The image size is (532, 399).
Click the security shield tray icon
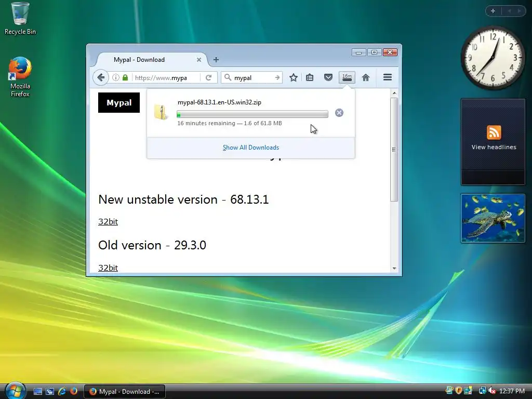coord(459,391)
